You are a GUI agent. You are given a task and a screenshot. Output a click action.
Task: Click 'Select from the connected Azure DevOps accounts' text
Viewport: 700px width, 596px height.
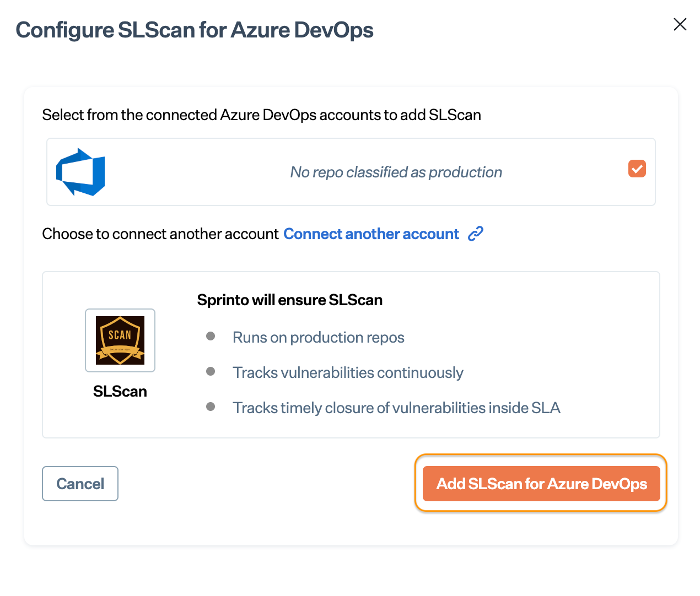(261, 115)
